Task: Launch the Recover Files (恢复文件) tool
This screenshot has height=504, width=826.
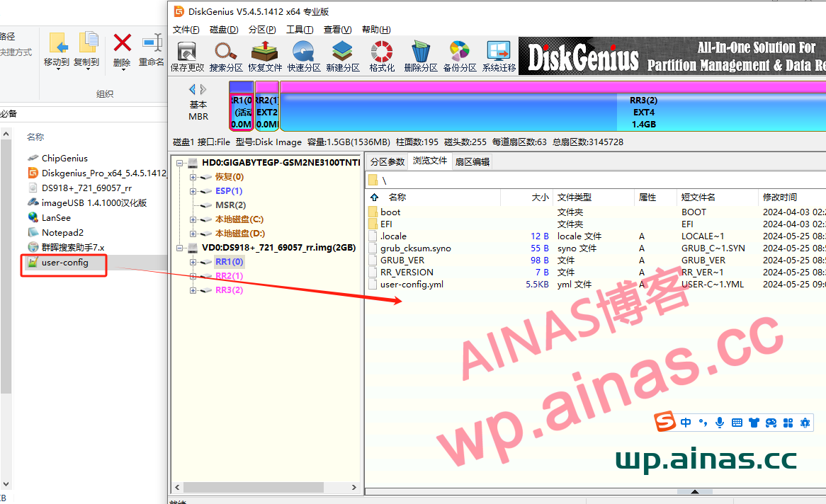Action: tap(265, 57)
